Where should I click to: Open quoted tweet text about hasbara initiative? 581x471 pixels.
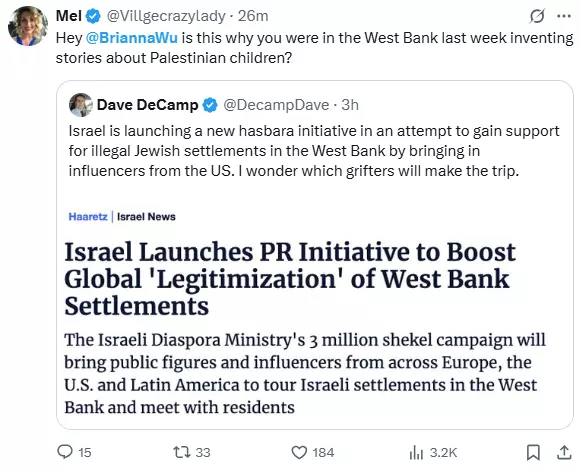[314, 151]
